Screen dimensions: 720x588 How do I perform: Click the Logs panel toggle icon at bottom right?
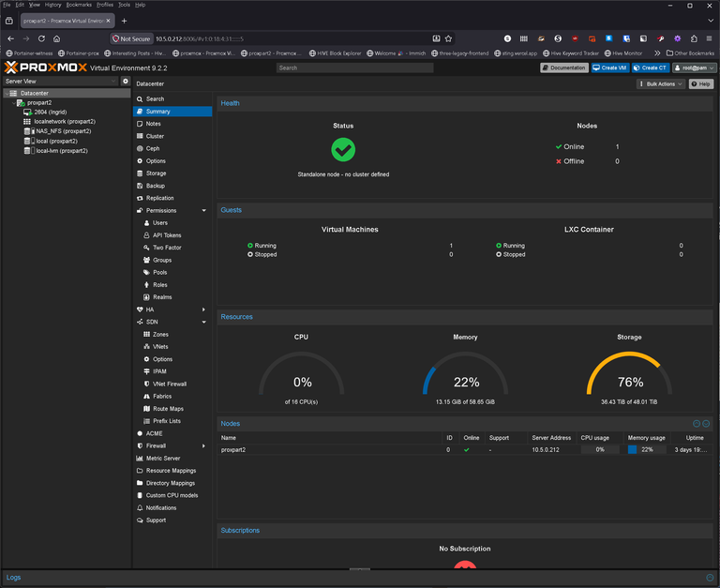pyautogui.click(x=710, y=578)
